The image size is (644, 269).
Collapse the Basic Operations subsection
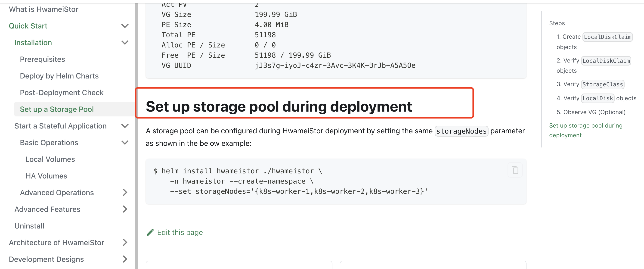pyautogui.click(x=125, y=142)
